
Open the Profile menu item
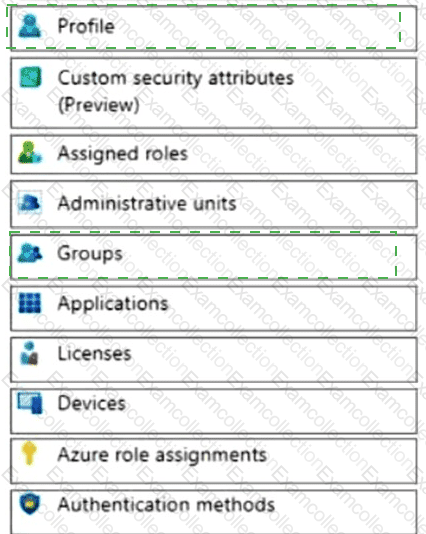point(214,29)
